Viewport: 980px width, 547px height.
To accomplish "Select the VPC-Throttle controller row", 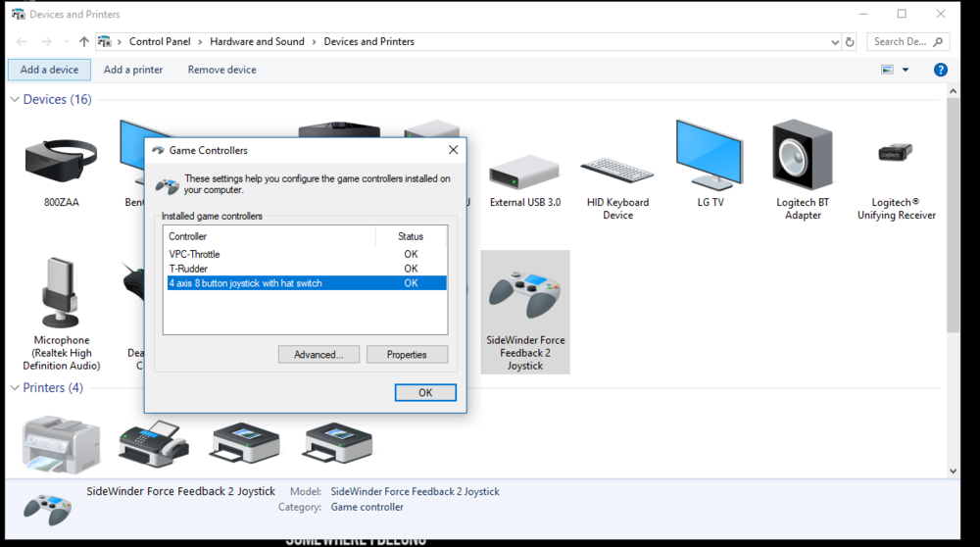I will pyautogui.click(x=307, y=255).
